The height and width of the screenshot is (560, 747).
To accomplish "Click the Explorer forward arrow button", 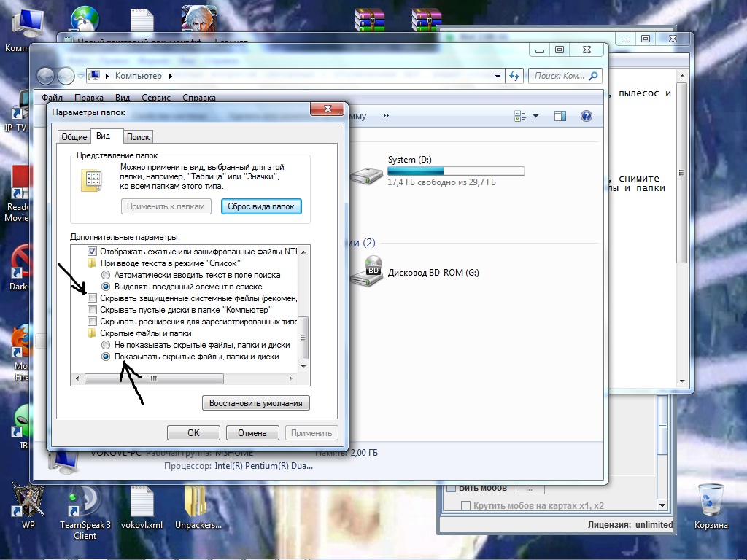I will coord(65,76).
